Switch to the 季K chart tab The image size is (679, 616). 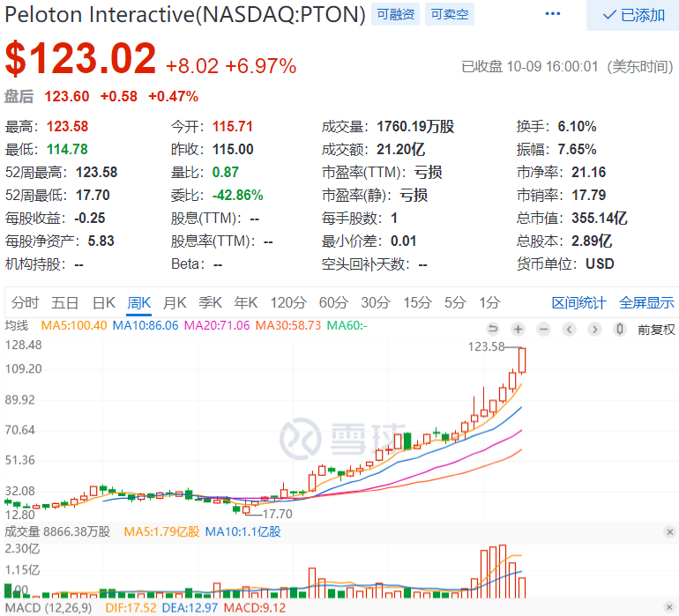coord(210,302)
